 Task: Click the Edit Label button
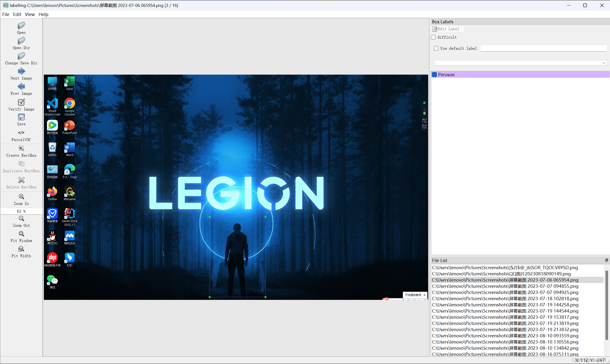point(448,29)
